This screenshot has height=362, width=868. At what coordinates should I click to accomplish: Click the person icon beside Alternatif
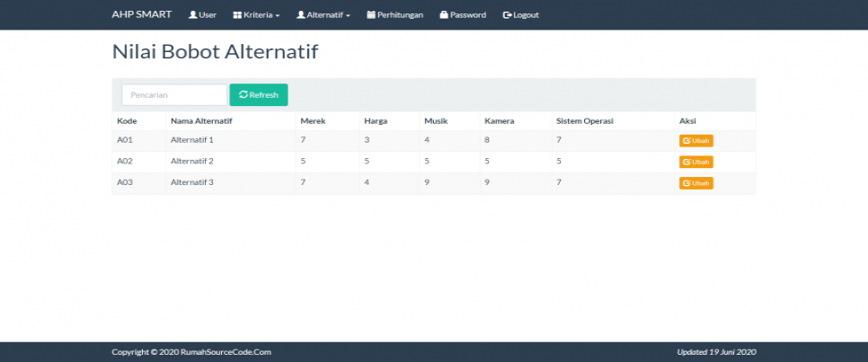coord(301,15)
